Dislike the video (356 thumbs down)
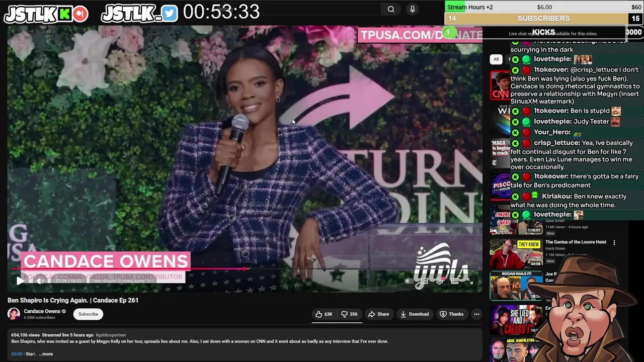Screen dimensions: 644x362 [349, 314]
